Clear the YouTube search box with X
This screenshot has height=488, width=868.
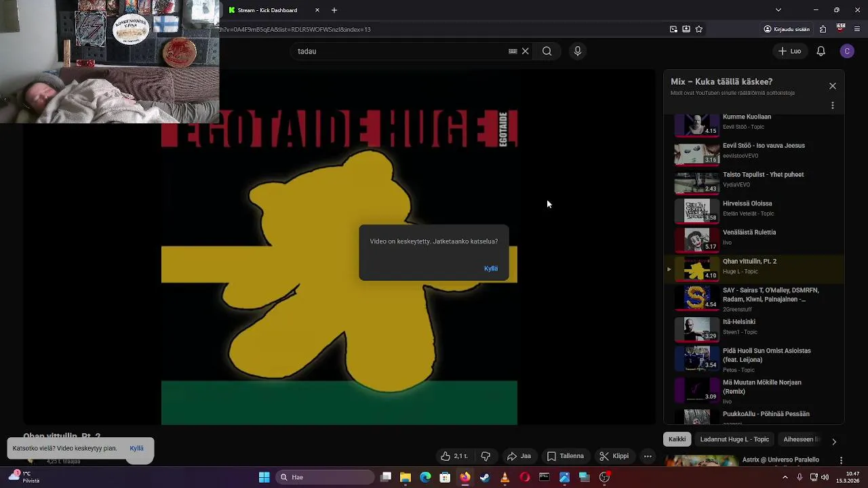click(525, 51)
